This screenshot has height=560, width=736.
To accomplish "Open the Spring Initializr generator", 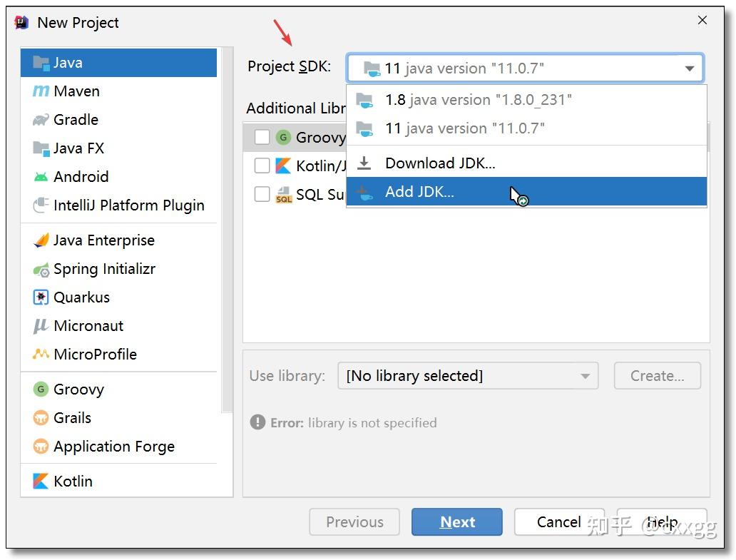I will [x=41, y=270].
